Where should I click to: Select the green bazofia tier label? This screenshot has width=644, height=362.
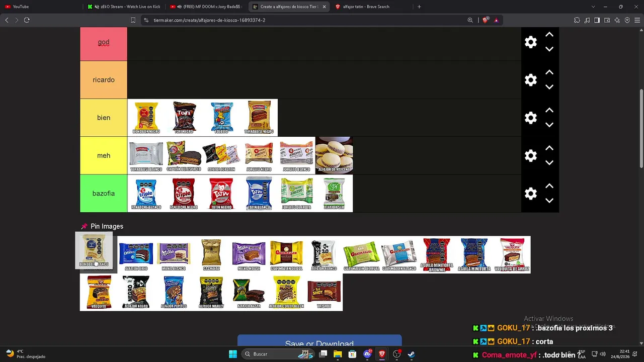coord(104,194)
